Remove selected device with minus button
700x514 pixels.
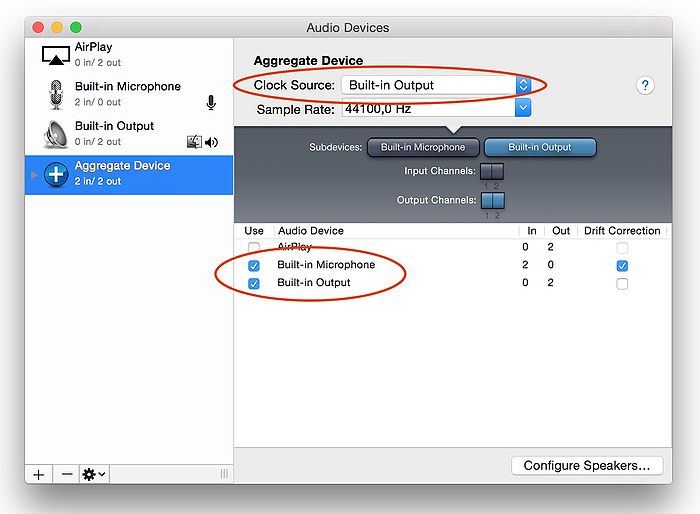tap(67, 474)
